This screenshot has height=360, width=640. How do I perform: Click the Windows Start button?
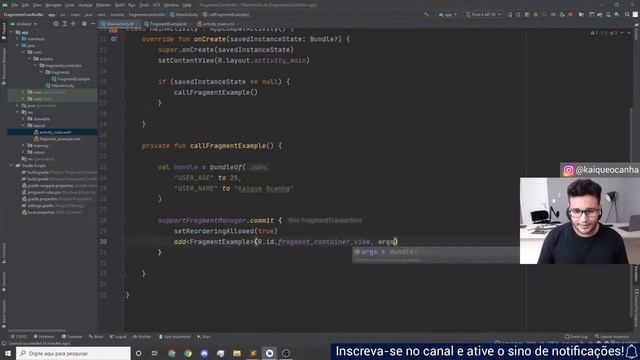click(8, 353)
